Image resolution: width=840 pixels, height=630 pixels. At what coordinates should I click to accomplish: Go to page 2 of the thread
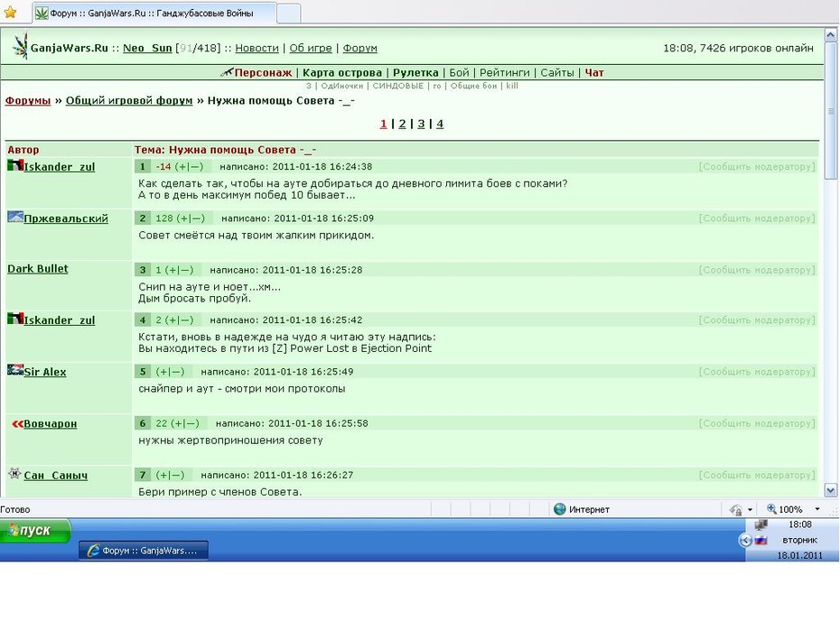point(402,125)
